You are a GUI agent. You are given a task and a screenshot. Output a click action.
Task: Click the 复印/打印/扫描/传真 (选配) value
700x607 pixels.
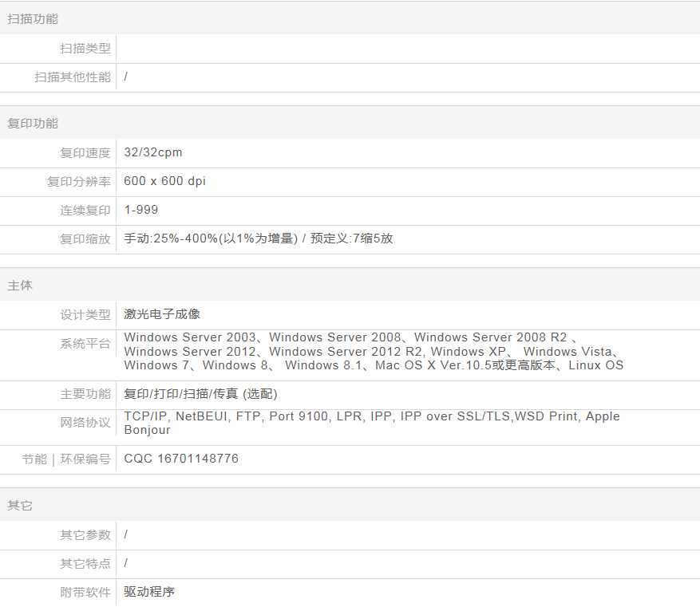[x=200, y=394]
